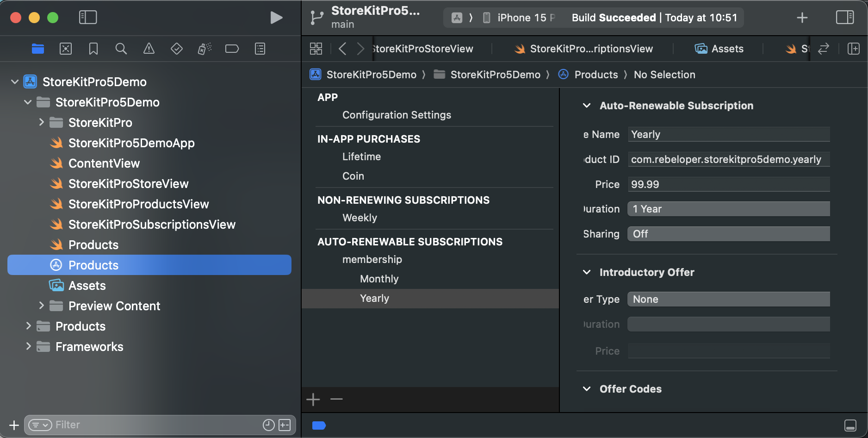Open the test navigator diamond icon
Viewport: 868px width, 438px height.
[x=177, y=49]
